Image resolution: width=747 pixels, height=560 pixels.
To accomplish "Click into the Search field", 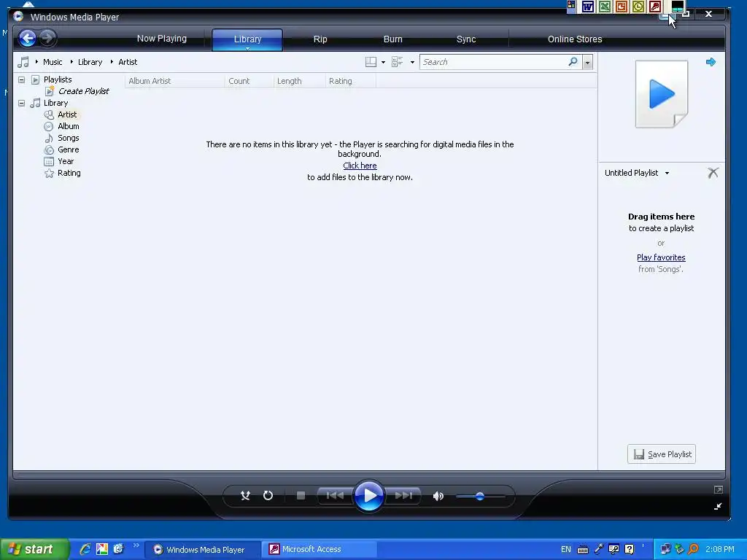I will click(x=493, y=62).
